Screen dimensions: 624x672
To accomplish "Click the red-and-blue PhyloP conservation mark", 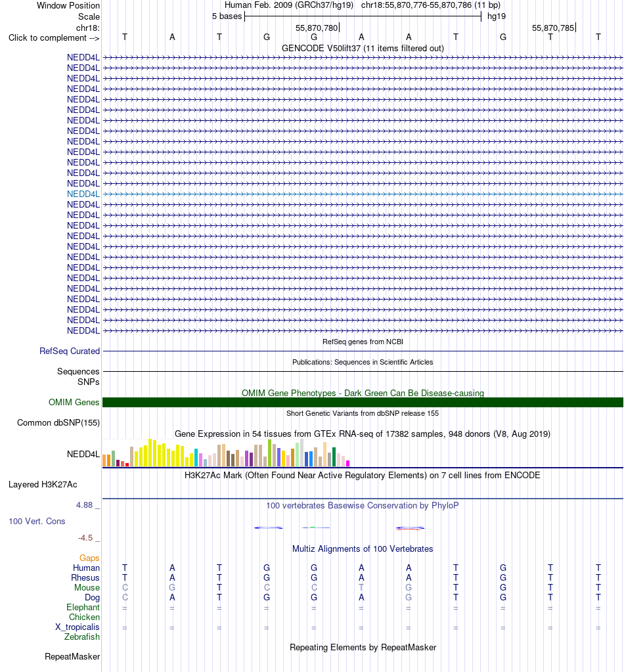I will (410, 528).
